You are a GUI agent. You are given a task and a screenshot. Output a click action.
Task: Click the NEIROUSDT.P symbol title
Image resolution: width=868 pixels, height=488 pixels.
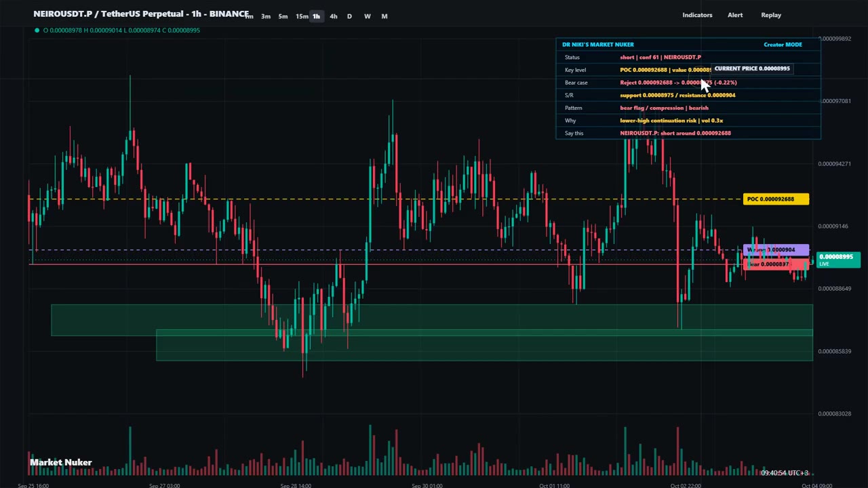click(141, 14)
